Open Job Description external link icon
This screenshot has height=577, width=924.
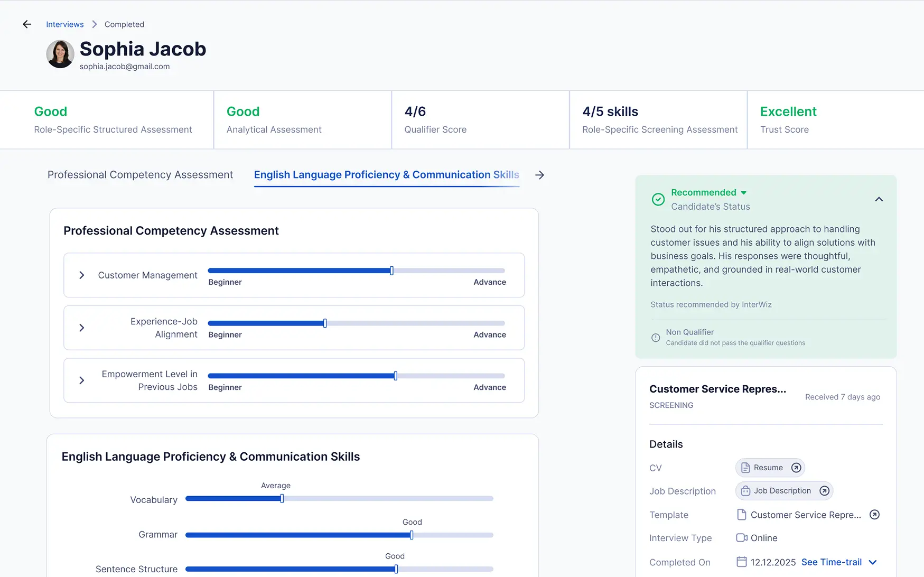824,491
